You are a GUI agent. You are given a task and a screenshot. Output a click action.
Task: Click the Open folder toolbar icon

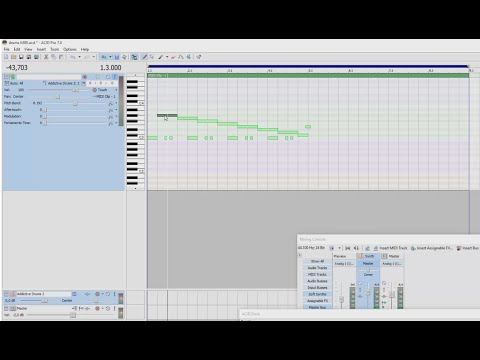pos(13,57)
